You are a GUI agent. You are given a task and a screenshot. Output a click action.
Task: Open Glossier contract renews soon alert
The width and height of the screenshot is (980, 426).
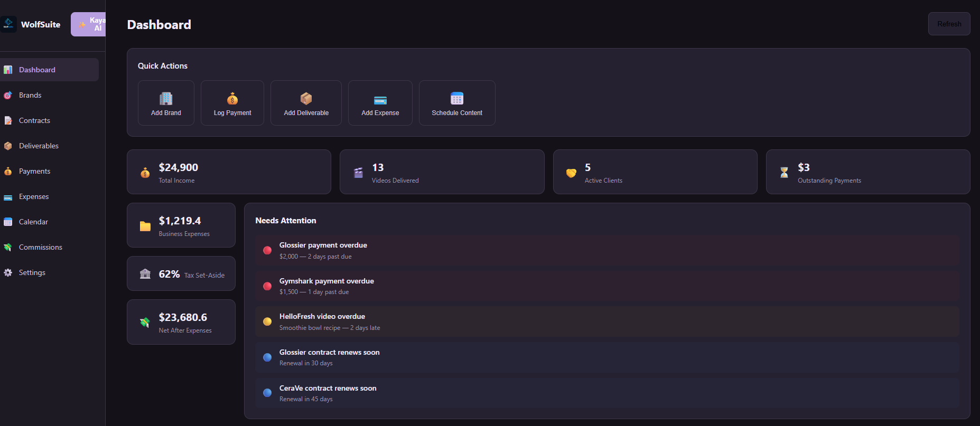[x=607, y=357]
